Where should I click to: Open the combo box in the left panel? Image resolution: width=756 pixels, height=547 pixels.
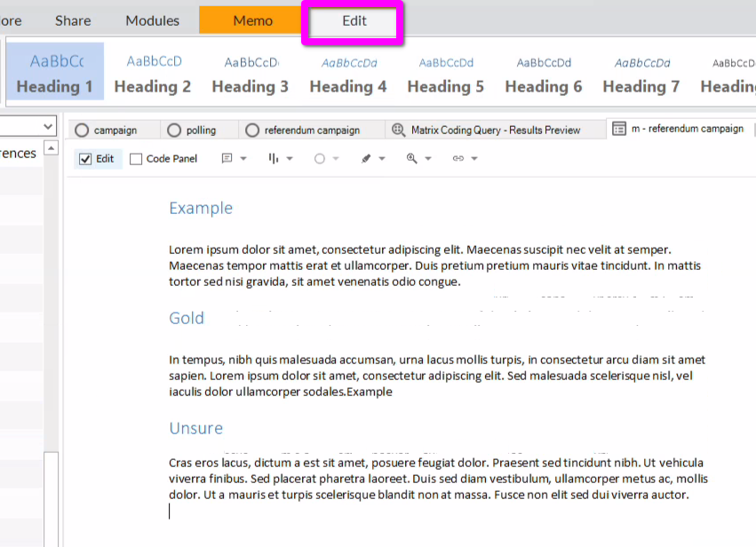pyautogui.click(x=48, y=127)
